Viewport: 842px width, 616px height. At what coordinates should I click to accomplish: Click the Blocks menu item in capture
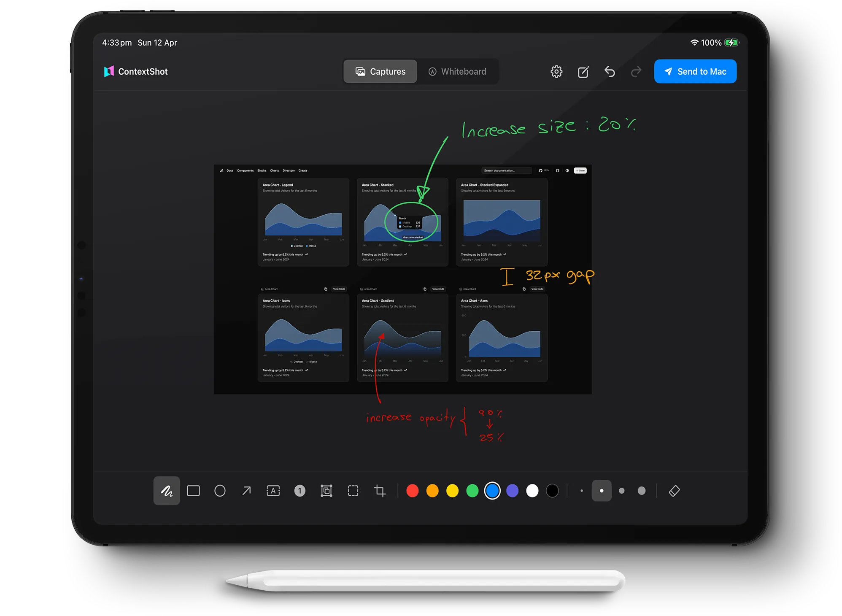pos(262,170)
